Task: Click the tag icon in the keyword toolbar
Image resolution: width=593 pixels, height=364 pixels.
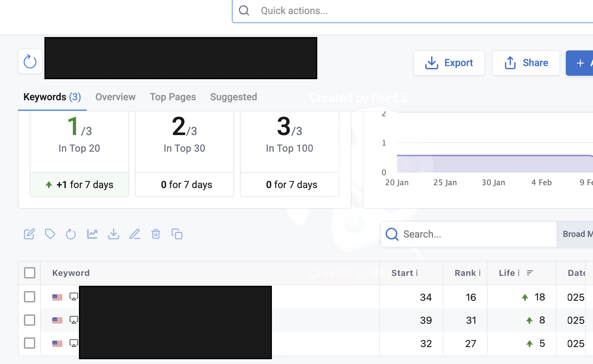Action: coord(50,234)
